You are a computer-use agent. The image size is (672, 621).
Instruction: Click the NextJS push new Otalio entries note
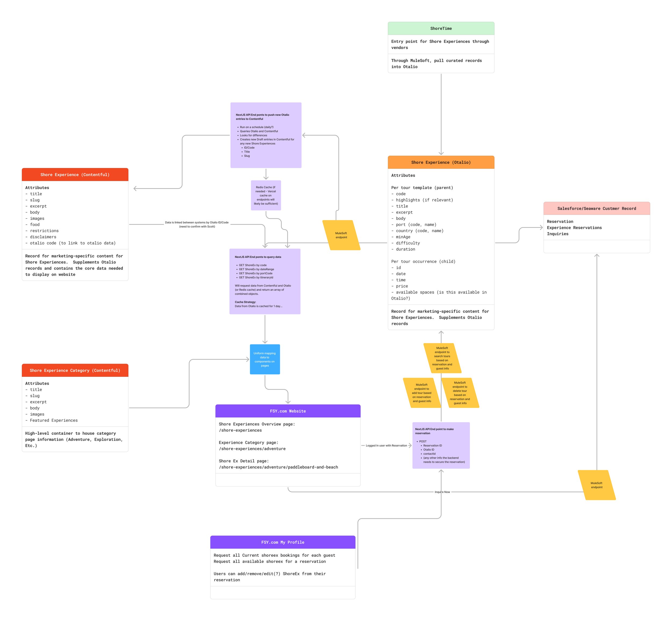pyautogui.click(x=266, y=135)
